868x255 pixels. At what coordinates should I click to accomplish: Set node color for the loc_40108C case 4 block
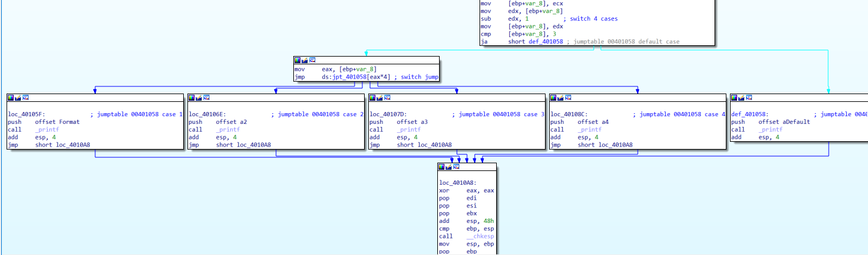(554, 97)
